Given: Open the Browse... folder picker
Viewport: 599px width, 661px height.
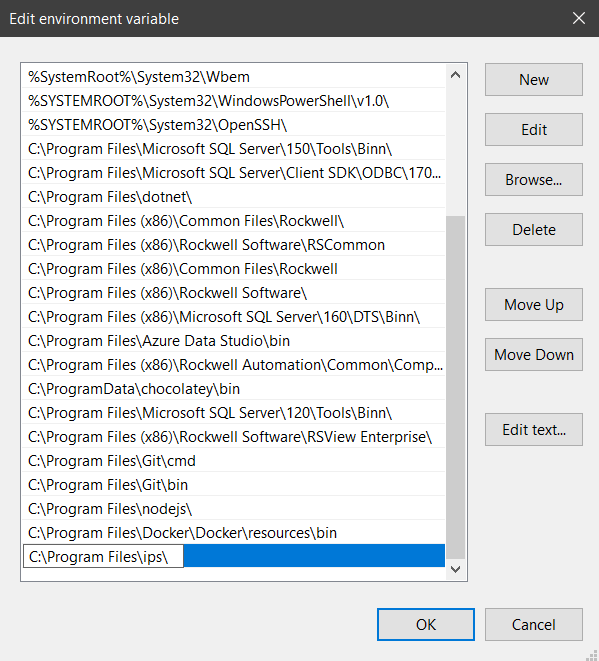Looking at the screenshot, I should click(x=534, y=180).
